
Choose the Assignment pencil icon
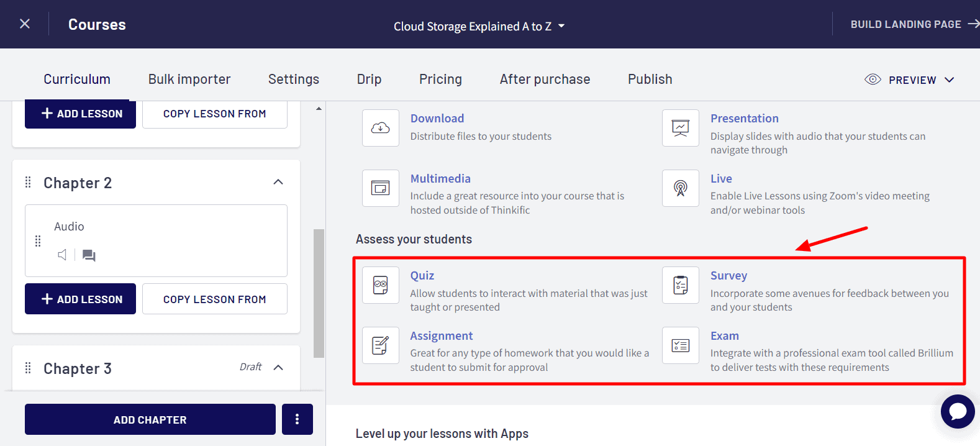click(x=380, y=345)
